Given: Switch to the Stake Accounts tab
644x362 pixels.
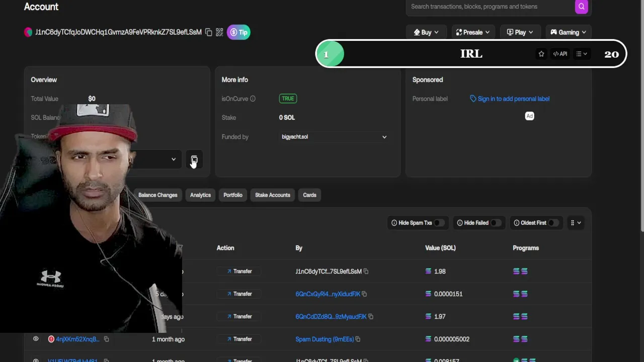Looking at the screenshot, I should tap(273, 195).
